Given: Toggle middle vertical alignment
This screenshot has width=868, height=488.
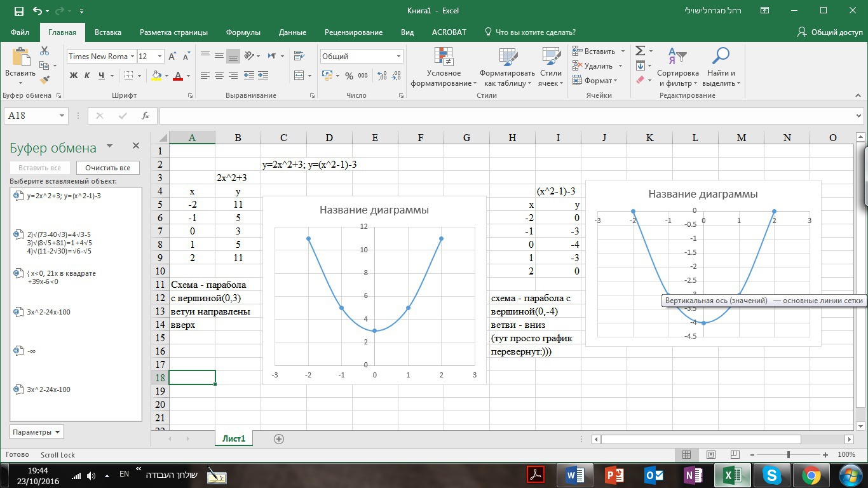Looking at the screenshot, I should coord(219,56).
